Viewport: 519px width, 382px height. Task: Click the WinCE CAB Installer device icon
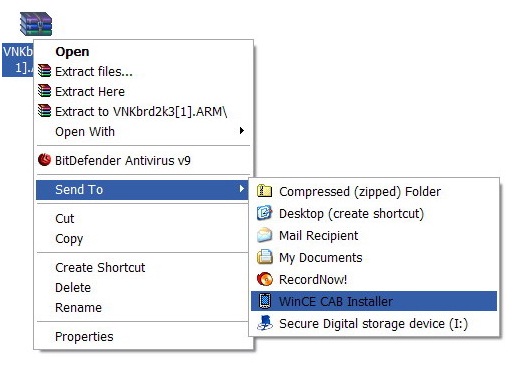pyautogui.click(x=265, y=301)
